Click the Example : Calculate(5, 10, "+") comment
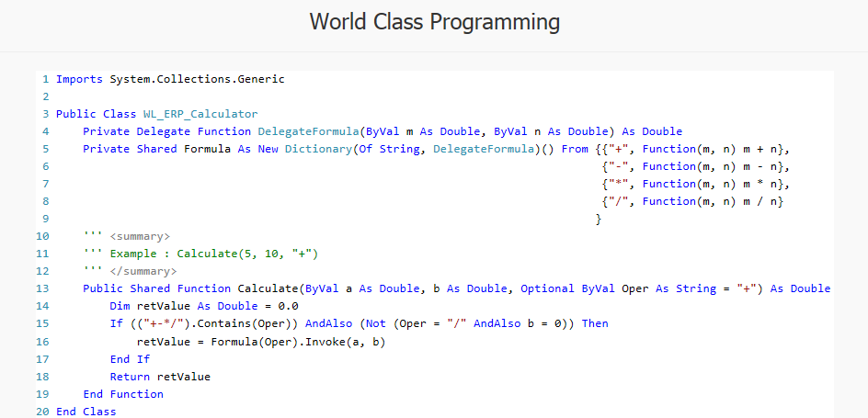 214,254
